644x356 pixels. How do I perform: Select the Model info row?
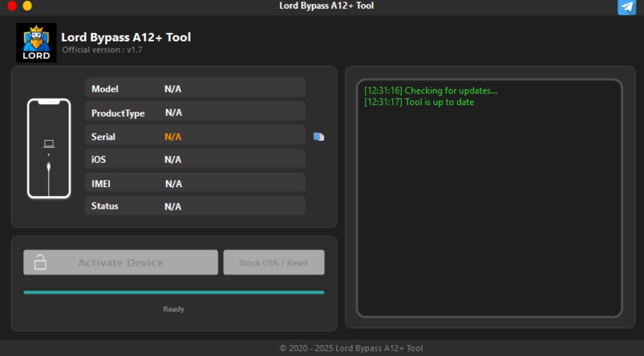(x=195, y=88)
